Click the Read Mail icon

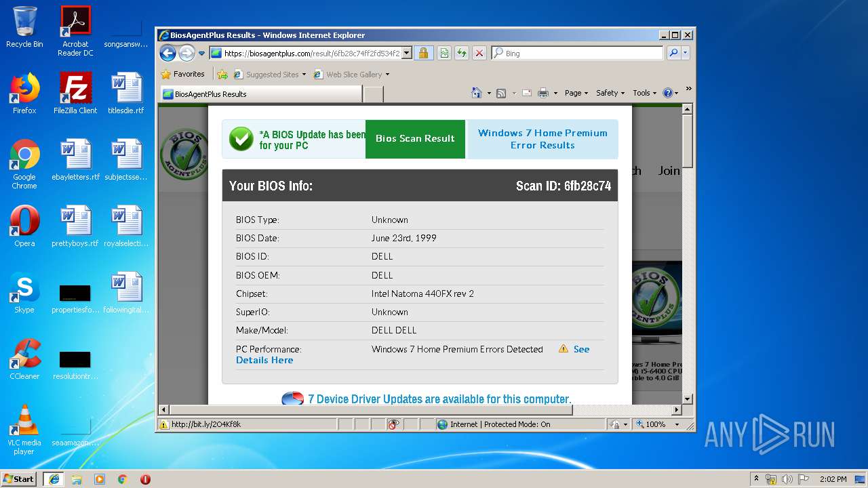click(x=526, y=93)
